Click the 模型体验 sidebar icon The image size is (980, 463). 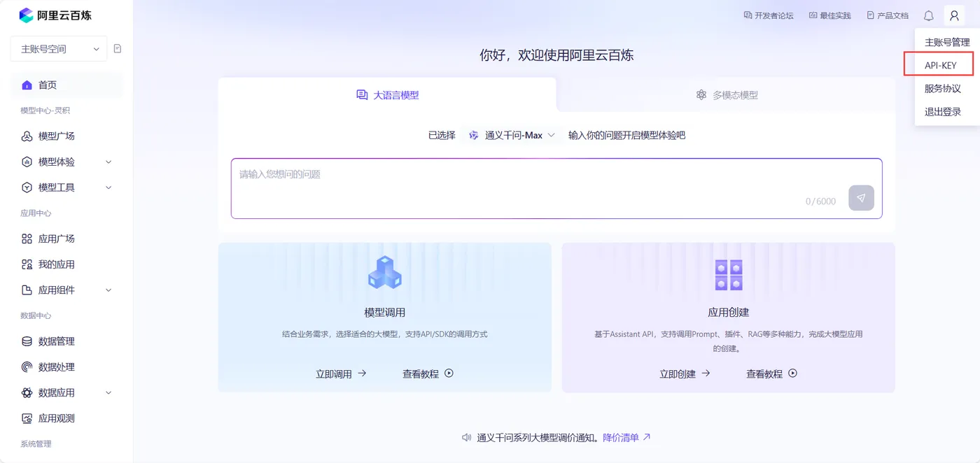pyautogui.click(x=27, y=162)
